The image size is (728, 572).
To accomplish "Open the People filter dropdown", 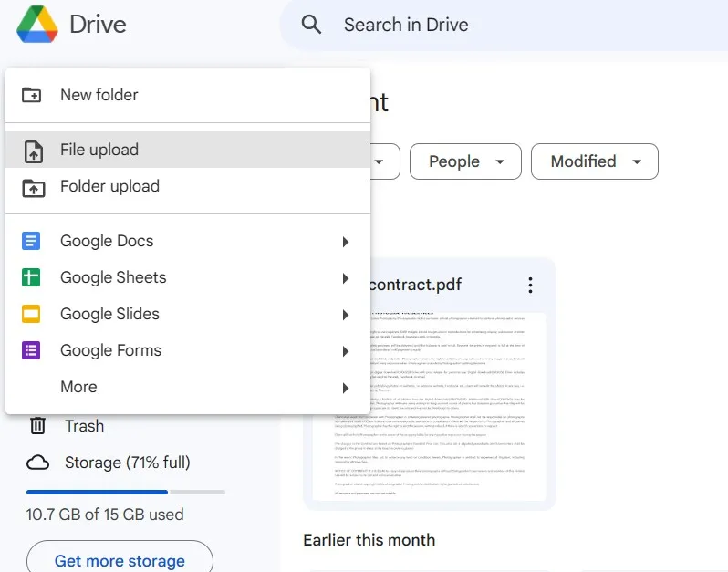I will pos(465,161).
